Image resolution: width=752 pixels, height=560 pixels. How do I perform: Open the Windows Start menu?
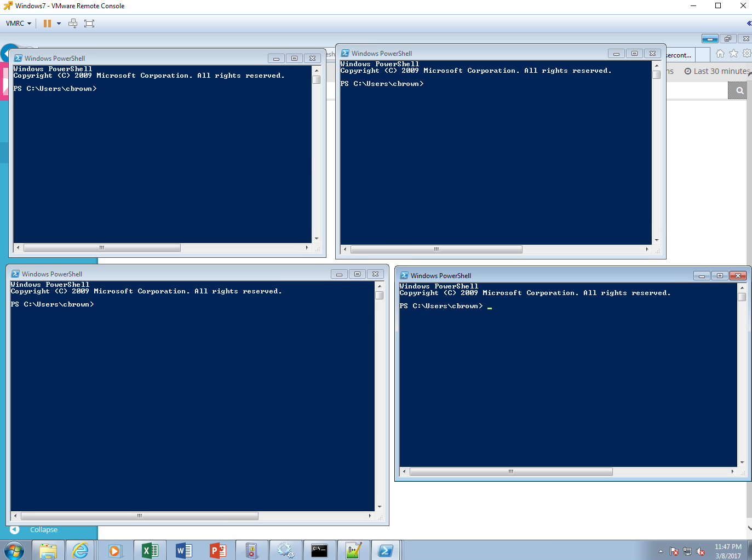tap(14, 551)
